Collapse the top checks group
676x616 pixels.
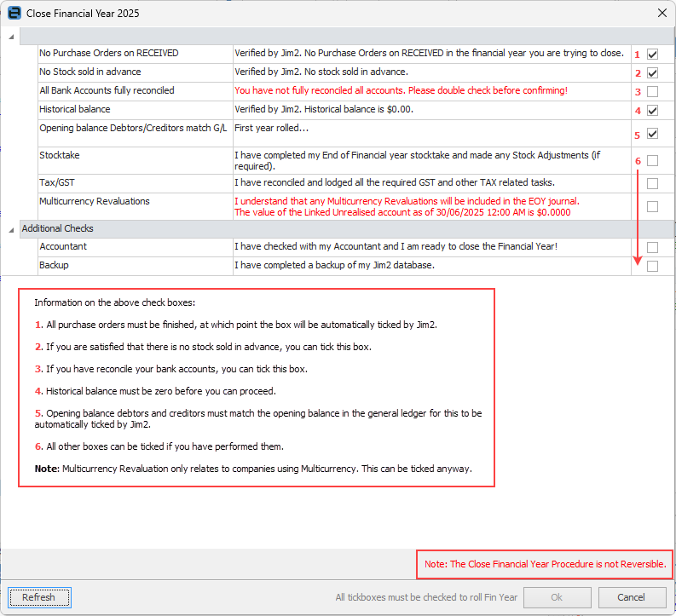coord(11,37)
